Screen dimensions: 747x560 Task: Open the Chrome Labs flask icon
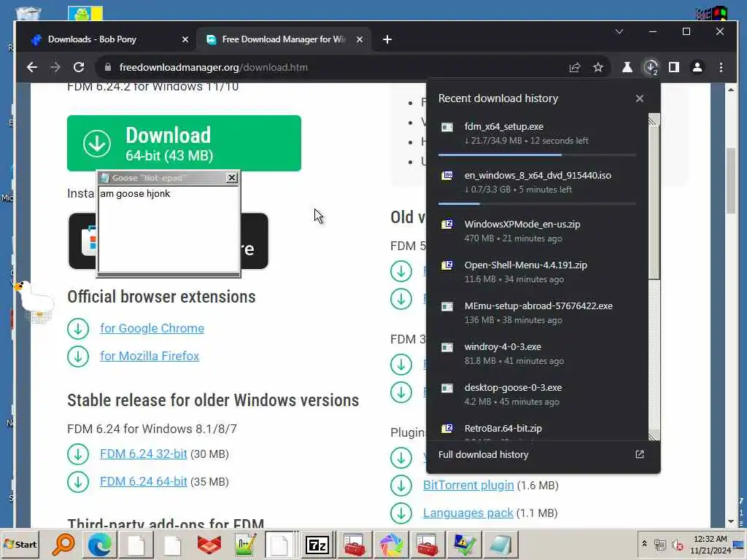627,68
